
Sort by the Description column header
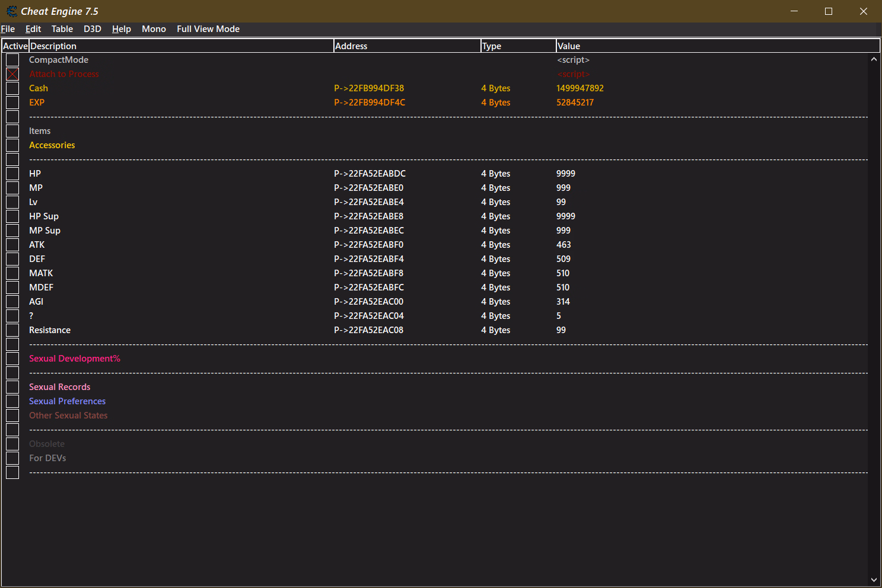point(181,46)
